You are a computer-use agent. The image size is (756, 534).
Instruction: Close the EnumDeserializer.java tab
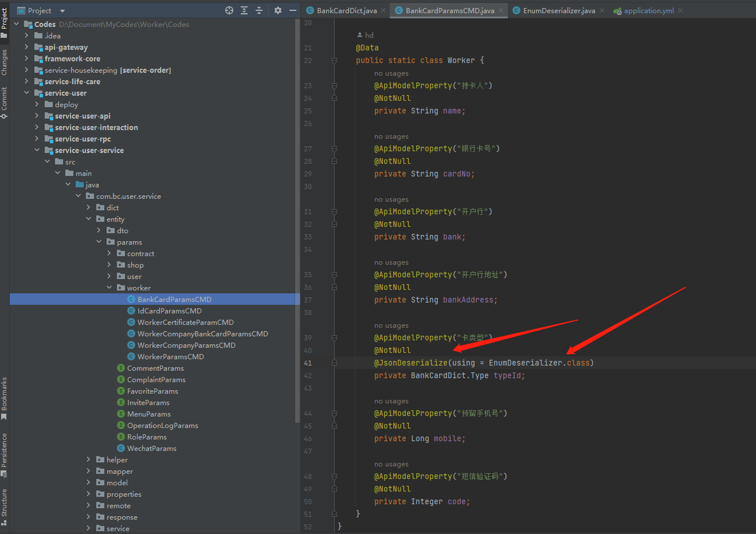point(602,10)
